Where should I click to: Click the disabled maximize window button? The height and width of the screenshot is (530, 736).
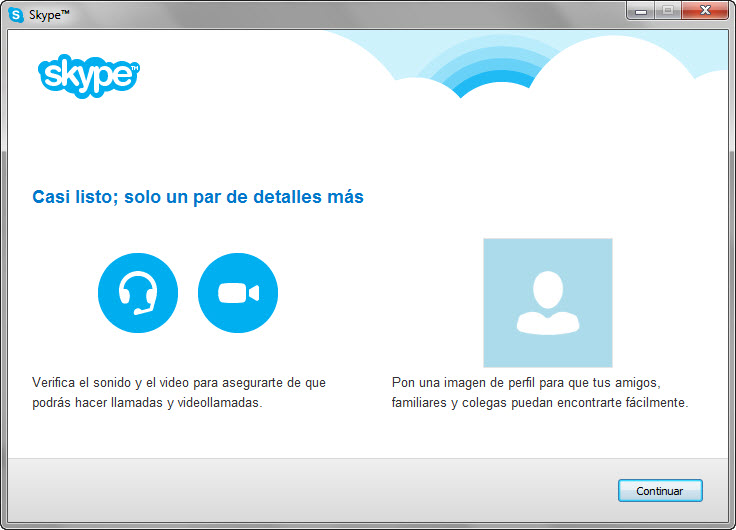(668, 11)
